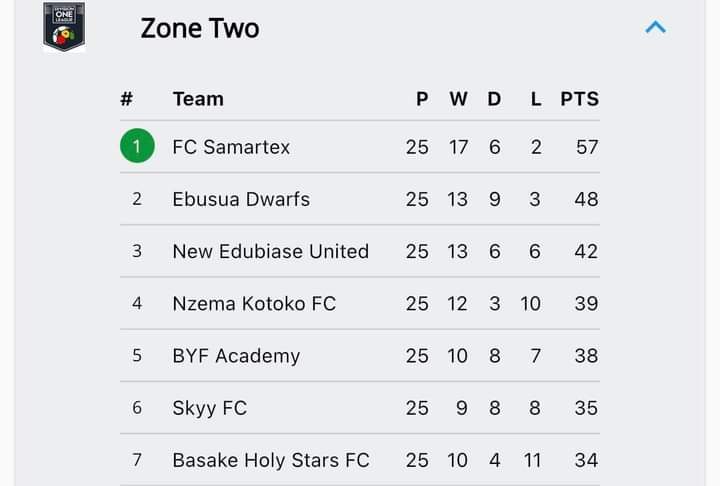Select New Edubiase United row
The width and height of the screenshot is (720, 486).
click(360, 251)
